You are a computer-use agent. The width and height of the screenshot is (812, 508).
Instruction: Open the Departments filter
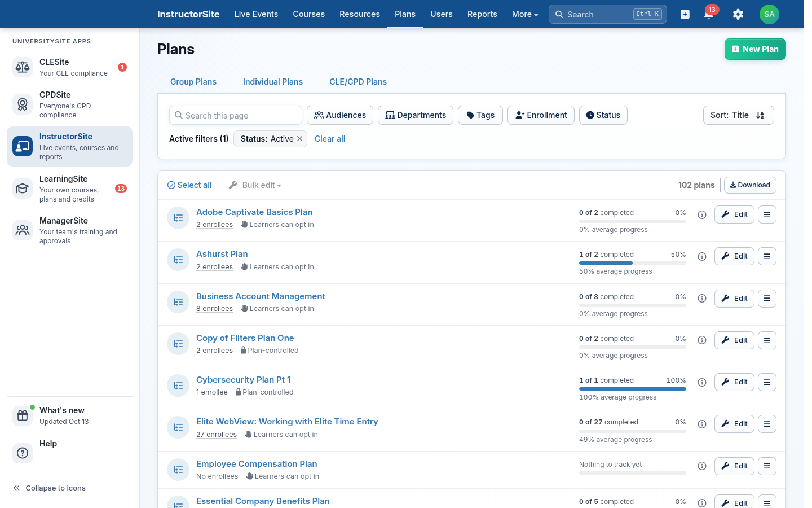click(x=416, y=115)
